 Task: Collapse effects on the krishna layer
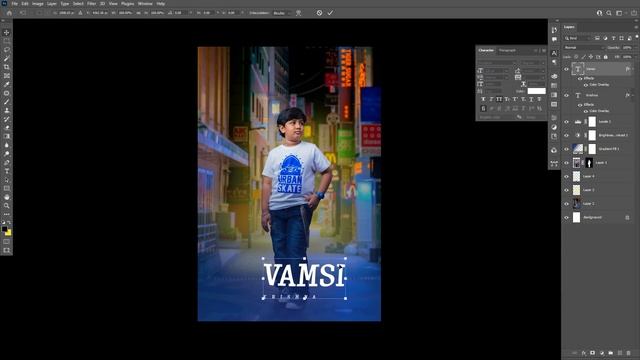coord(632,96)
